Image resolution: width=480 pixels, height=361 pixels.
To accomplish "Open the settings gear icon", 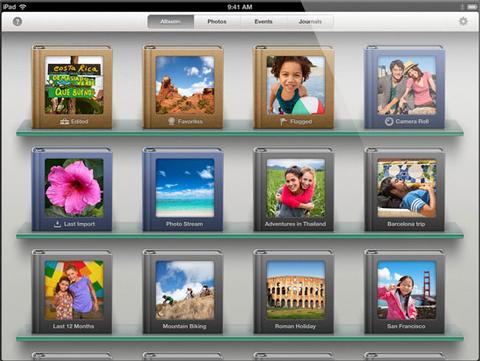I will 463,21.
